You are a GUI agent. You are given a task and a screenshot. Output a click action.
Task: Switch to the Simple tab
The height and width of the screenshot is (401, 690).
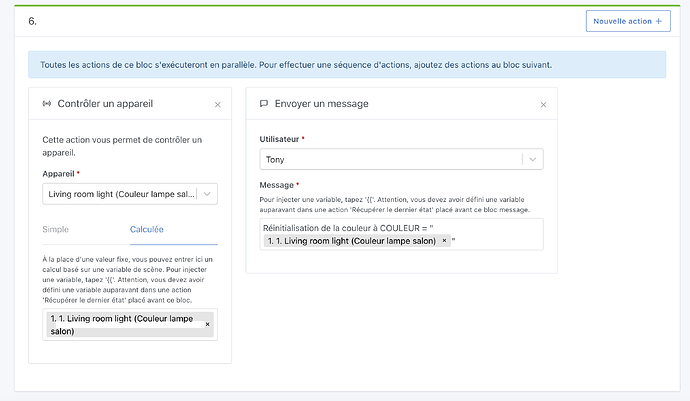(x=55, y=229)
